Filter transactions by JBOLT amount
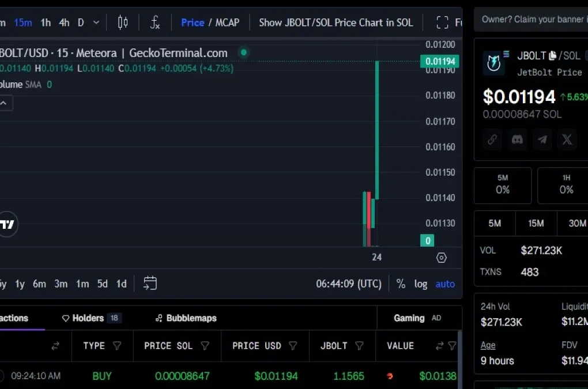This screenshot has height=389, width=588. [x=359, y=346]
